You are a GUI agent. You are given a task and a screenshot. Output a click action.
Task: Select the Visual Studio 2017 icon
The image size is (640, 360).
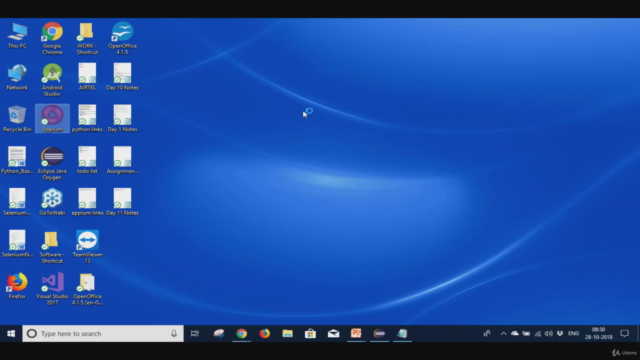click(52, 289)
